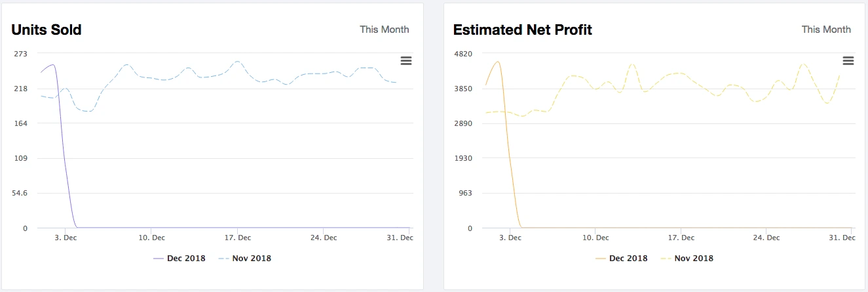This screenshot has height=292, width=868.
Task: Select the 10. Dec tick on Units Sold axis
Action: [151, 238]
